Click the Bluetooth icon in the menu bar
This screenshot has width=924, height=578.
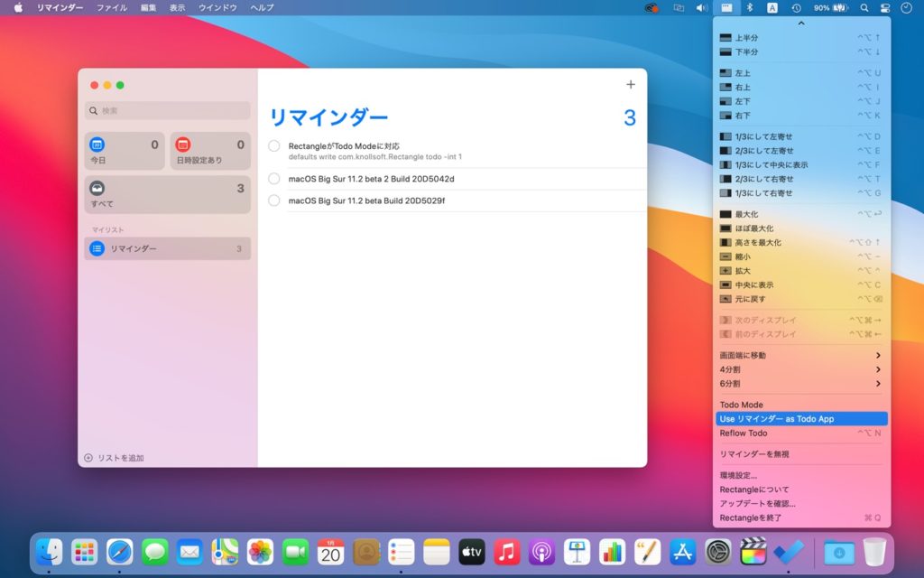click(749, 7)
